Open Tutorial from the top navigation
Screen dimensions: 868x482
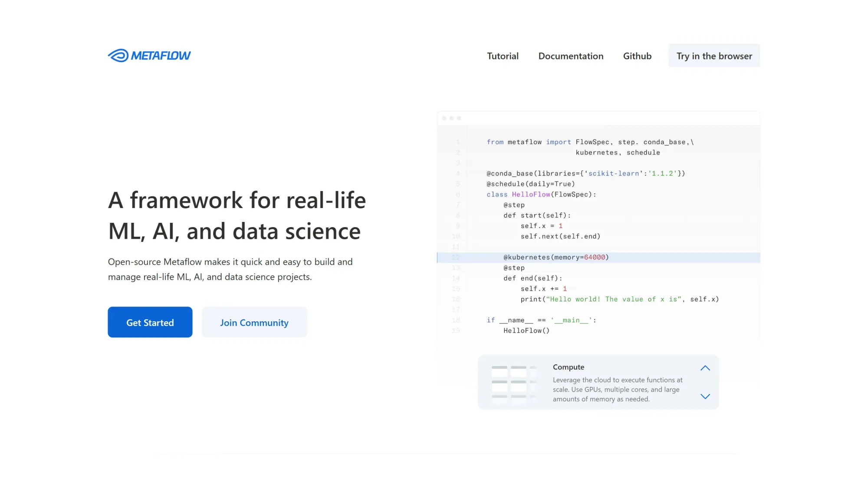(x=503, y=56)
